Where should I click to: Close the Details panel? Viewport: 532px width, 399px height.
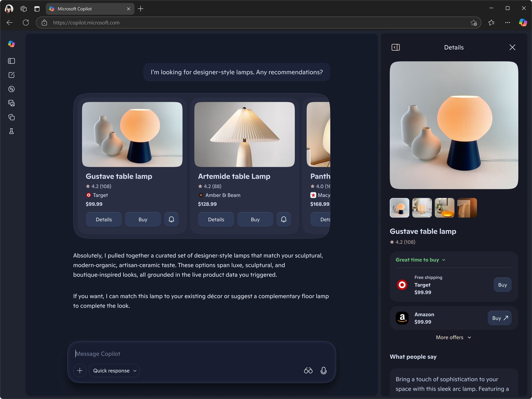click(x=512, y=47)
